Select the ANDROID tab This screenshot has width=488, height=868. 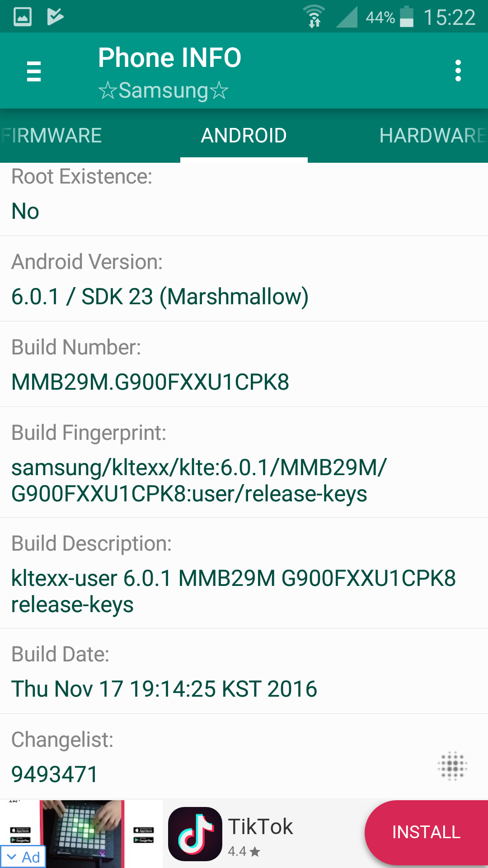pyautogui.click(x=244, y=136)
